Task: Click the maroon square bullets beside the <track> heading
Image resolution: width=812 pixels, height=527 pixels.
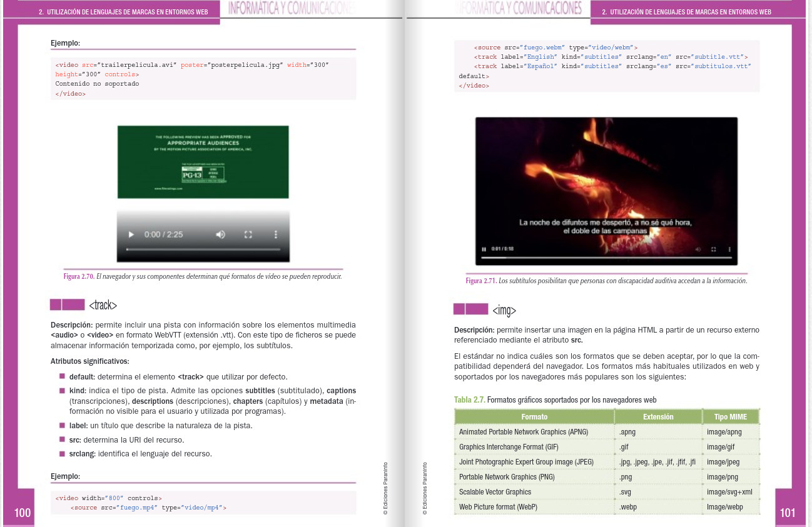Action: click(67, 304)
